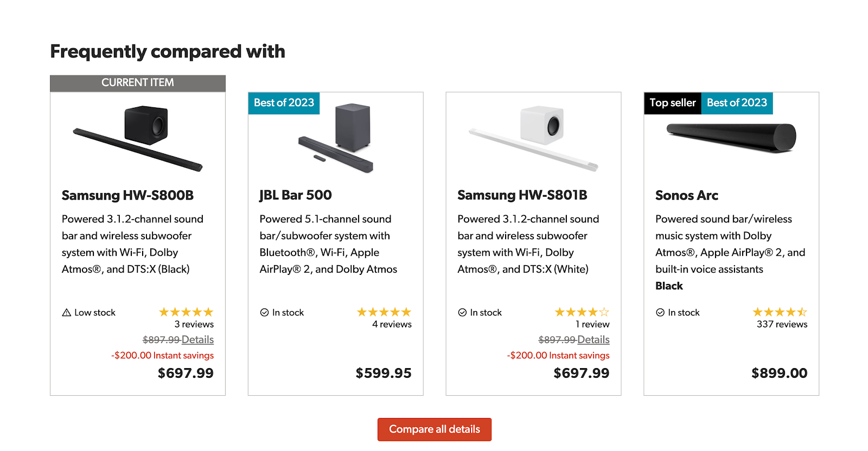Click the half-filled star in Sonos Arc's rating

(x=802, y=312)
